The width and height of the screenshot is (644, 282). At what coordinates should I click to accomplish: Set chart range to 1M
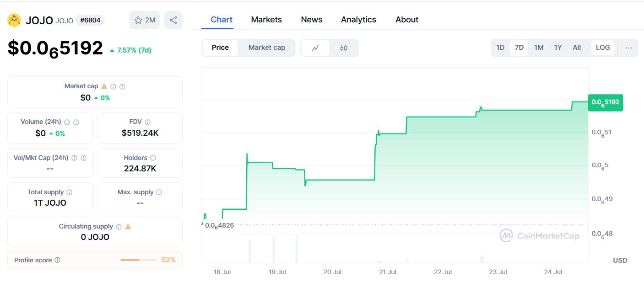point(539,48)
